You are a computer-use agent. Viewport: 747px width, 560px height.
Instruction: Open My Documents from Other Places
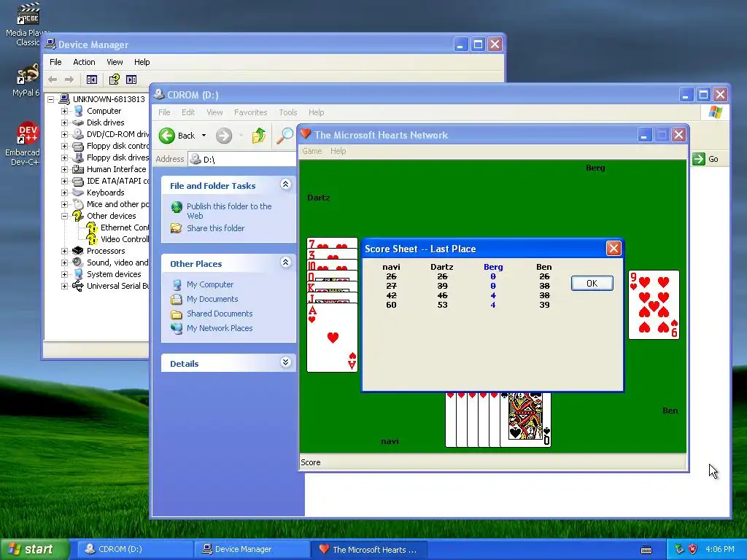tap(212, 299)
